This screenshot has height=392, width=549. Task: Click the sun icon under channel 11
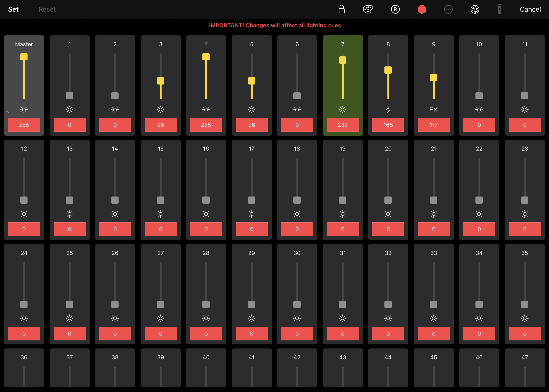[525, 110]
